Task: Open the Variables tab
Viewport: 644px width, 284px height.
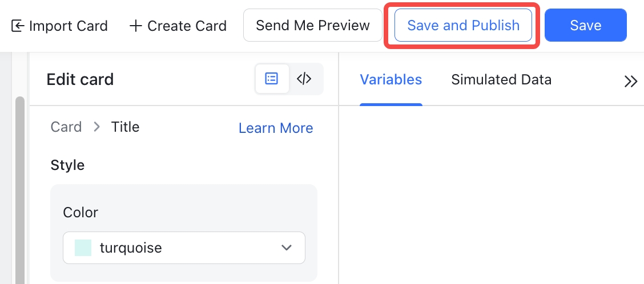Action: tap(391, 79)
